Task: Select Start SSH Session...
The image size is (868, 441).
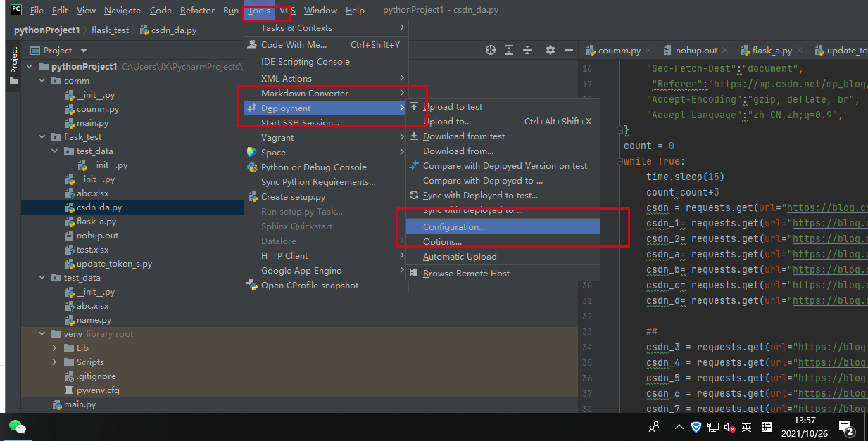Action: pyautogui.click(x=325, y=122)
